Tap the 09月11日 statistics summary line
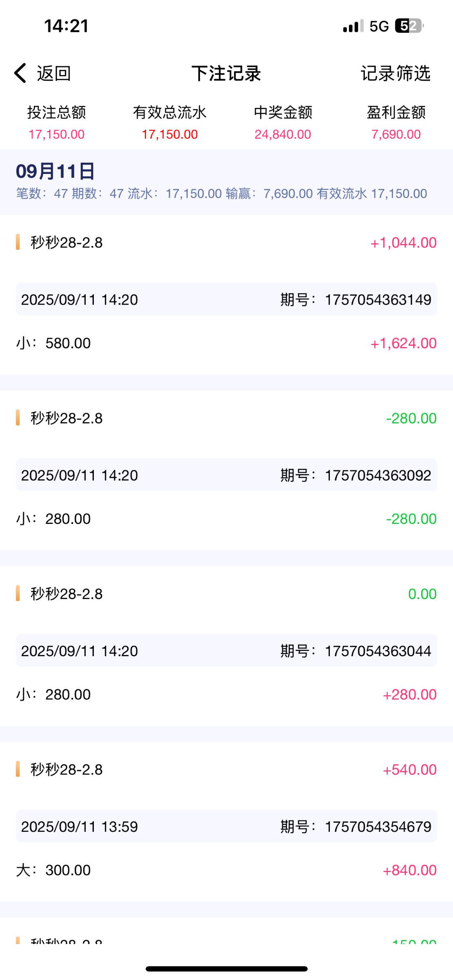The height and width of the screenshot is (980, 453). coord(222,194)
